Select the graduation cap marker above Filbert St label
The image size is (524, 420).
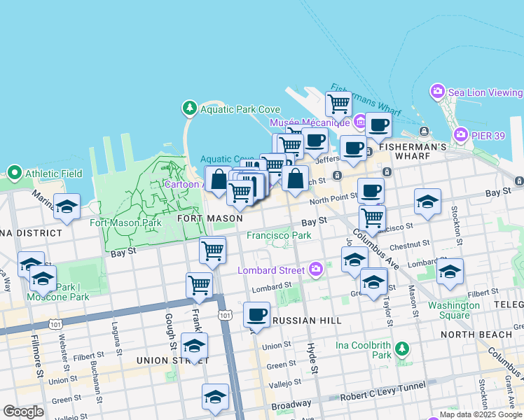(x=450, y=274)
